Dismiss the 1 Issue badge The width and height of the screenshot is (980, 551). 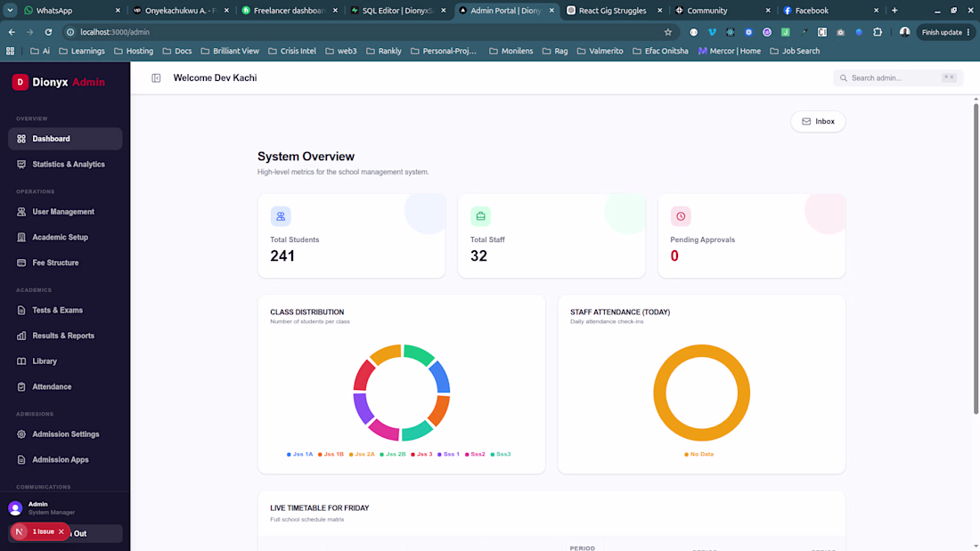pos(61,531)
